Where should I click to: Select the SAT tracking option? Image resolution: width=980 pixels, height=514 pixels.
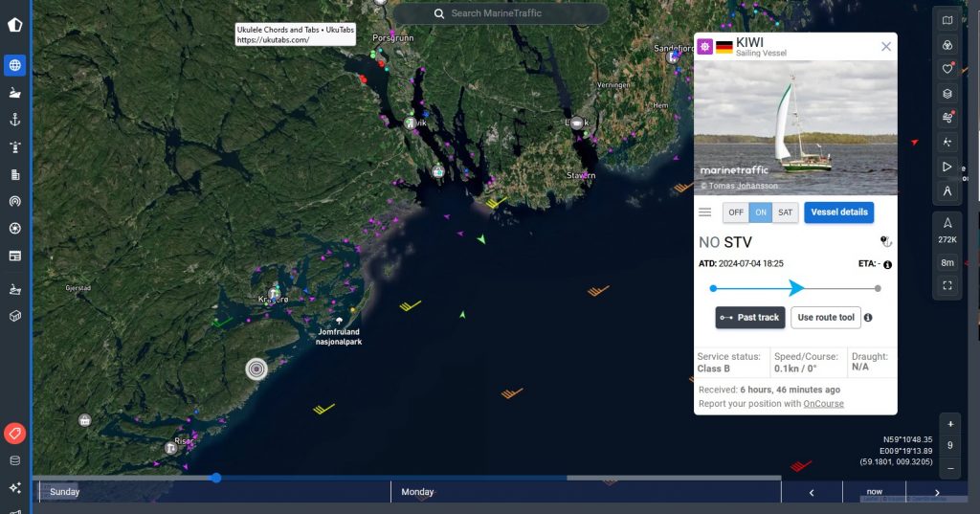pyautogui.click(x=785, y=212)
